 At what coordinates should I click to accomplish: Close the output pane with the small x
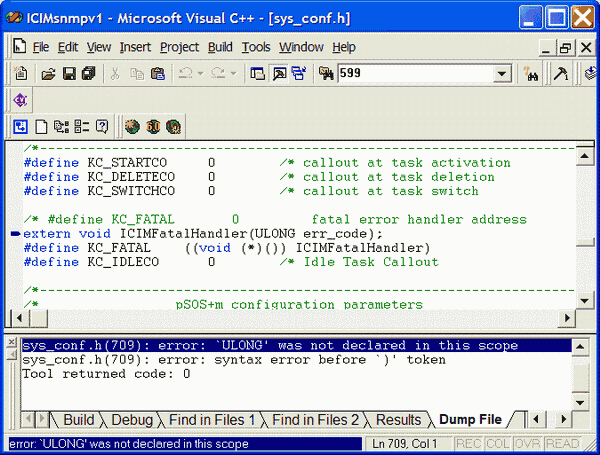[x=11, y=342]
